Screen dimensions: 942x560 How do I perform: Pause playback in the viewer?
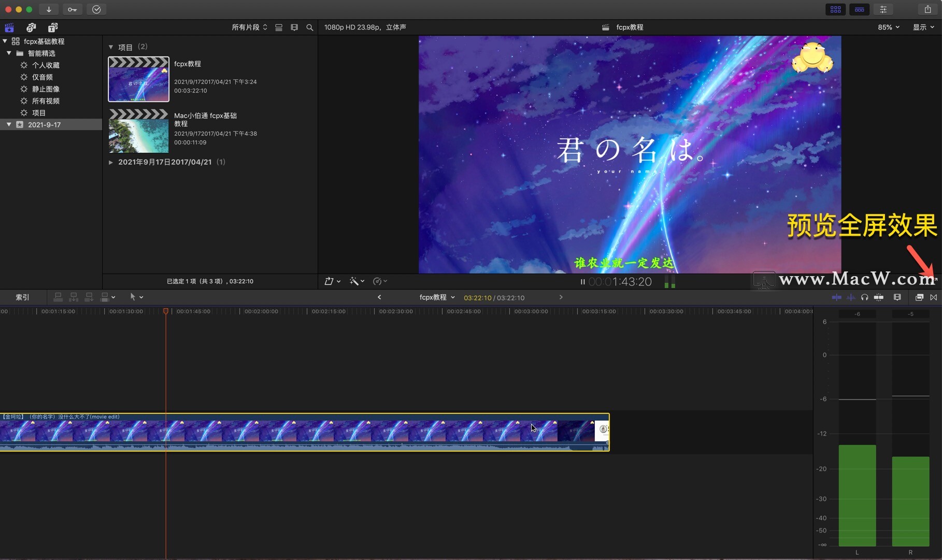(x=582, y=282)
